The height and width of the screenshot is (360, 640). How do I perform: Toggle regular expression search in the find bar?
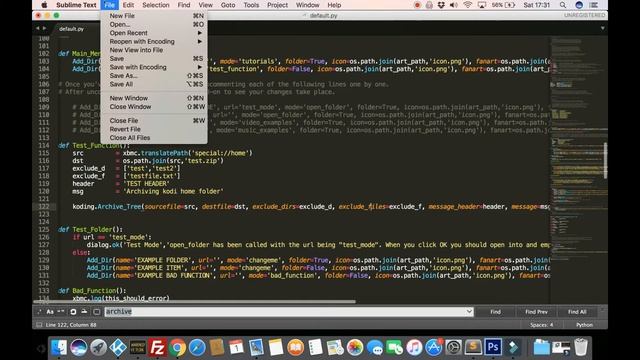pos(40,312)
